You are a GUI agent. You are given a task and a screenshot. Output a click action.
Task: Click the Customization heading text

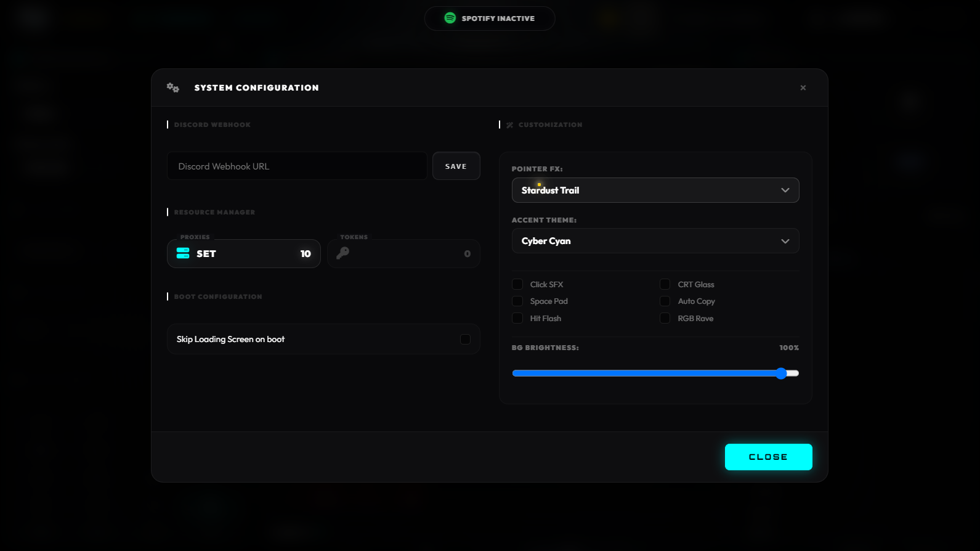[550, 124]
